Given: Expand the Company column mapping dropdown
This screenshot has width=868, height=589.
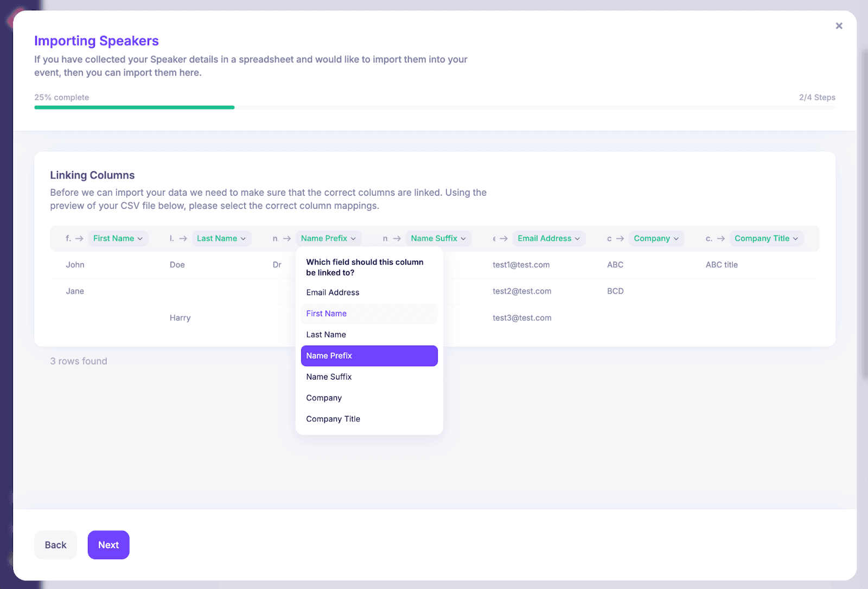Looking at the screenshot, I should (x=656, y=239).
